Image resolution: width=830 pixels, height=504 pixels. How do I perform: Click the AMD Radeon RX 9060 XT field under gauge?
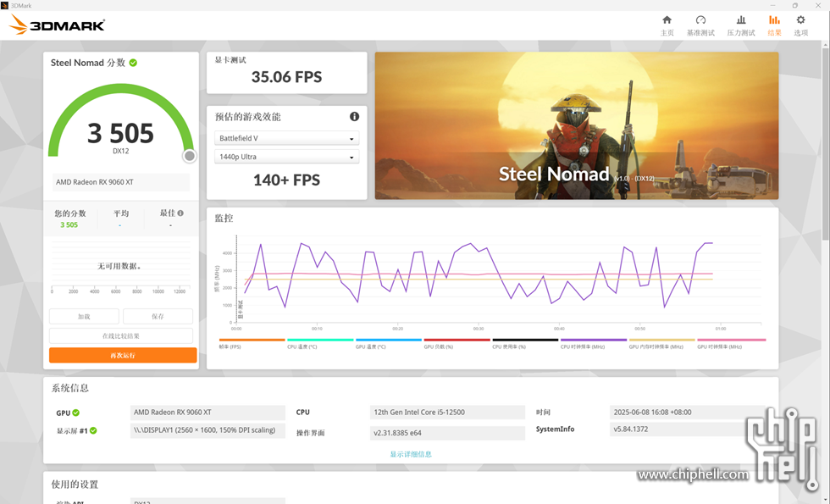(120, 182)
